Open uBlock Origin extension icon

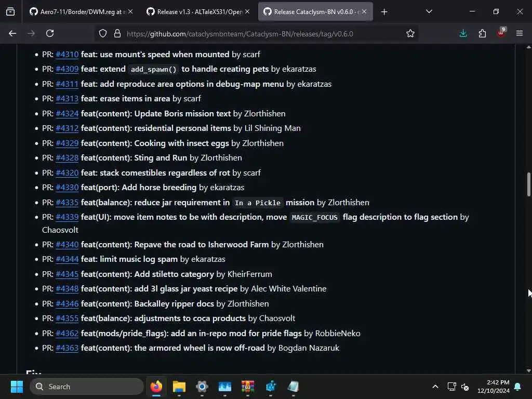coord(501,33)
